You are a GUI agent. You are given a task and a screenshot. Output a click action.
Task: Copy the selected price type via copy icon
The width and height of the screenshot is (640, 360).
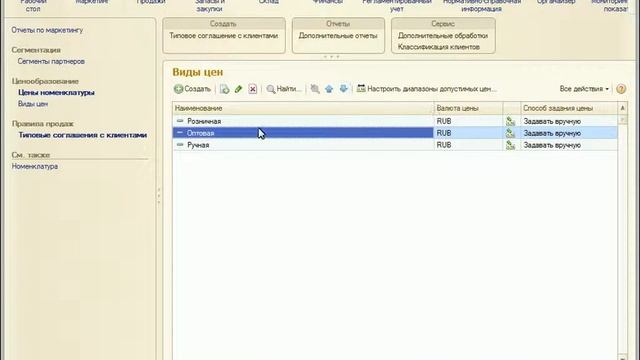[224, 89]
